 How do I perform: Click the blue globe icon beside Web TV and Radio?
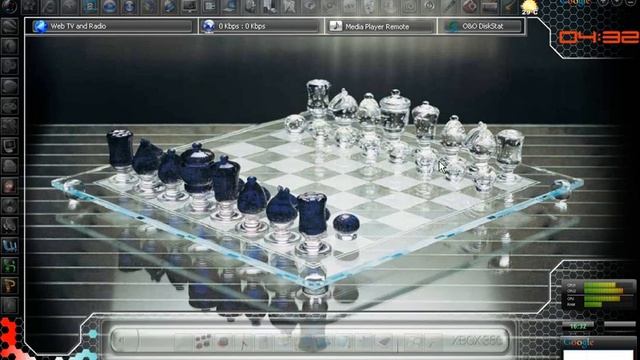pos(40,26)
